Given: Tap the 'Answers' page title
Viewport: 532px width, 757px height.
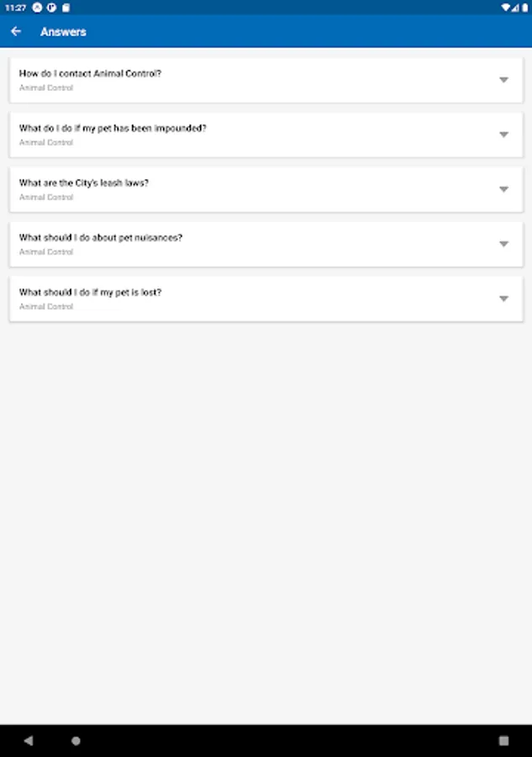Looking at the screenshot, I should click(63, 32).
